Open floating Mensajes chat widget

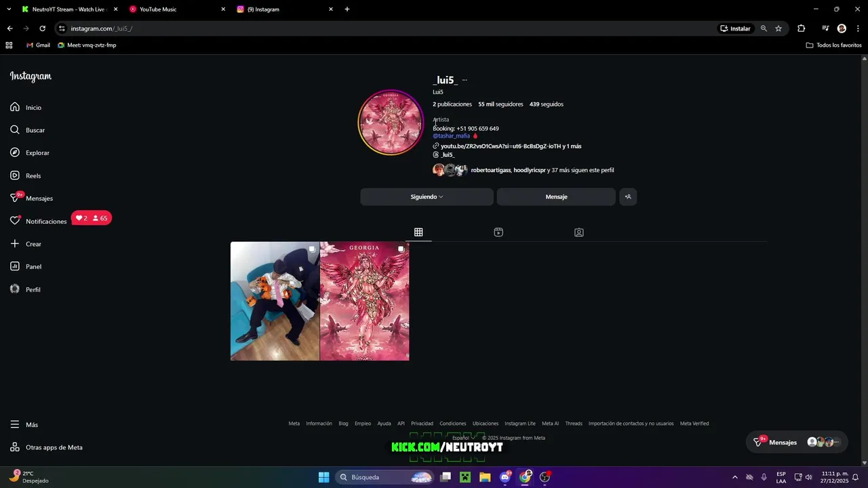(x=797, y=442)
